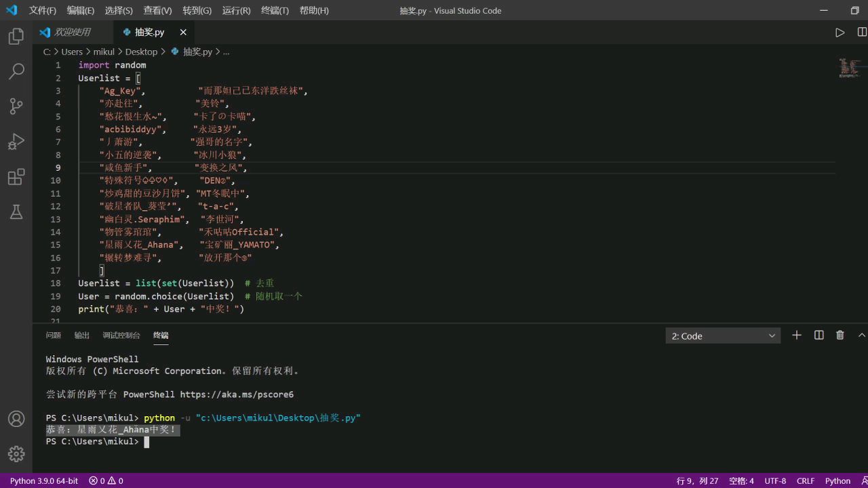Open the Source Control view
This screenshot has width=868, height=488.
tap(16, 106)
